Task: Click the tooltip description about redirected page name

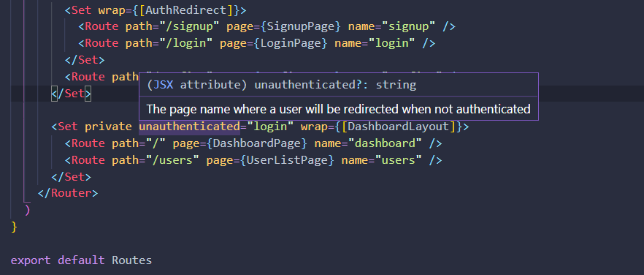Action: coord(339,109)
